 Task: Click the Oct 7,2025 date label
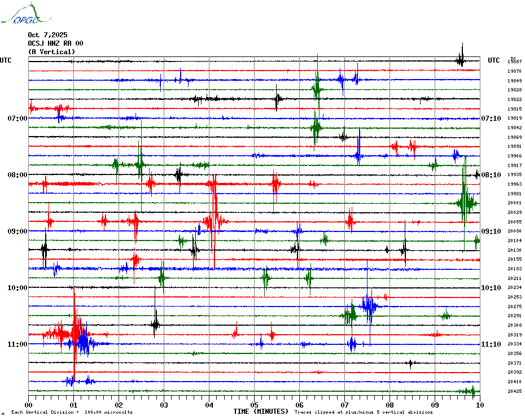(x=47, y=35)
